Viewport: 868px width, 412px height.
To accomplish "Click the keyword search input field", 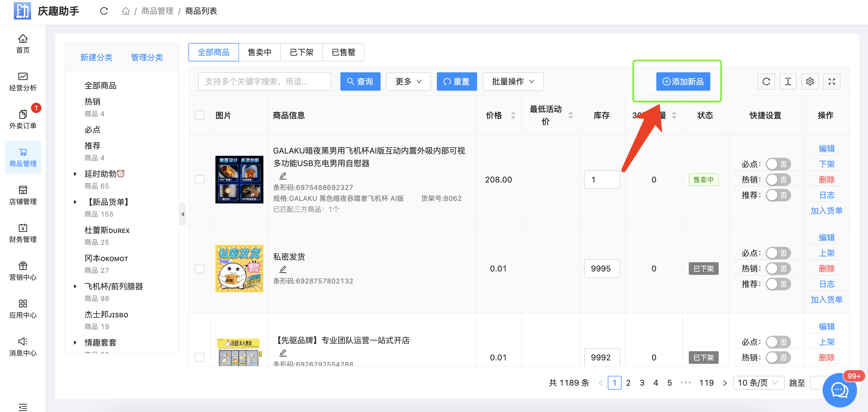I will [x=264, y=81].
